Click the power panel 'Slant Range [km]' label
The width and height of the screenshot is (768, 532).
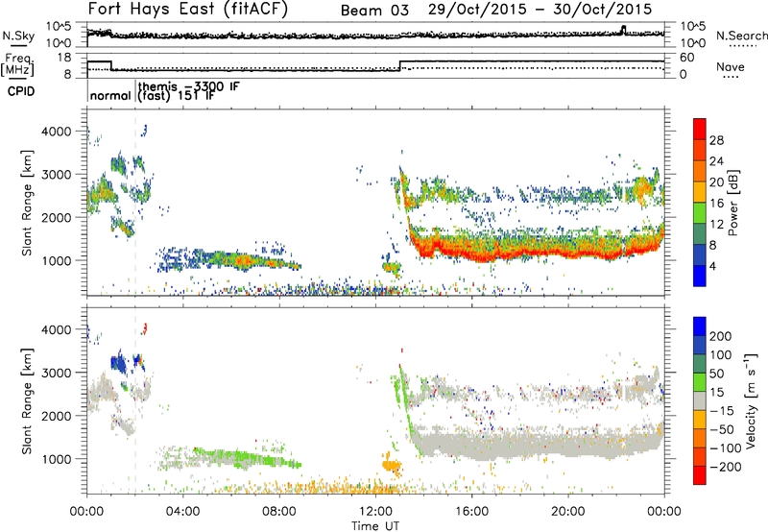click(x=27, y=203)
